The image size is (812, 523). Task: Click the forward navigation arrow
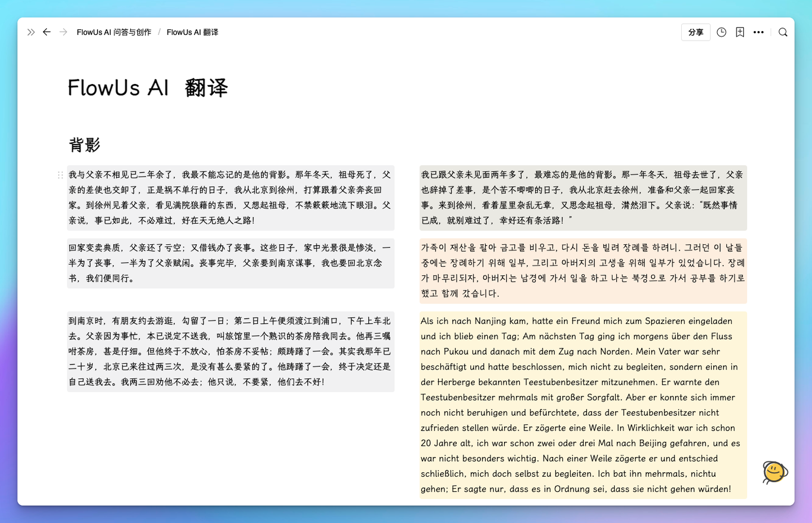[x=63, y=32]
